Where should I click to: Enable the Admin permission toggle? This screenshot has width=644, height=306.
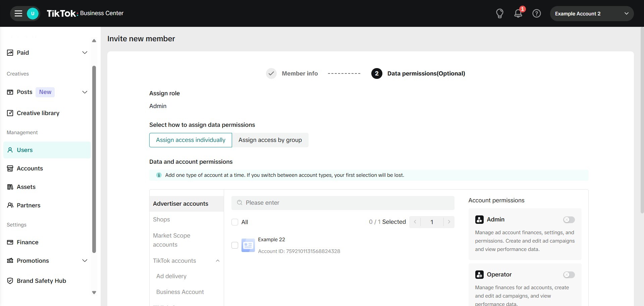point(569,220)
